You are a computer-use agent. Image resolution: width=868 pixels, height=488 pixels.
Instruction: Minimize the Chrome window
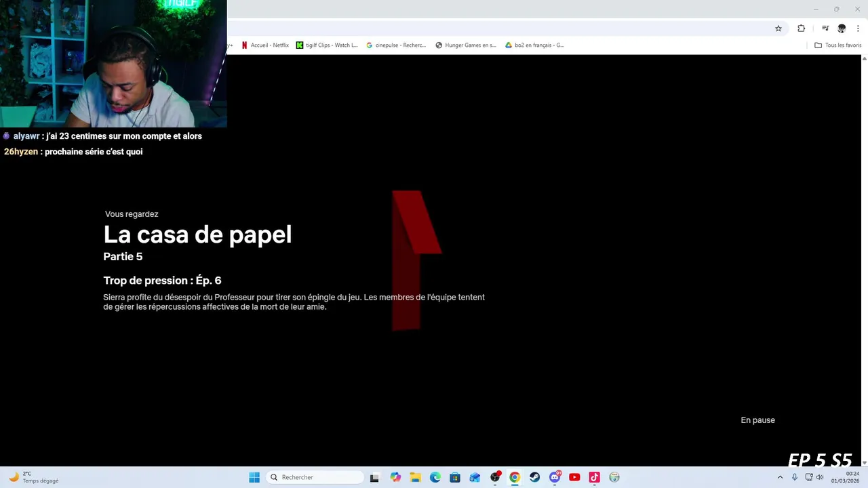(x=816, y=9)
